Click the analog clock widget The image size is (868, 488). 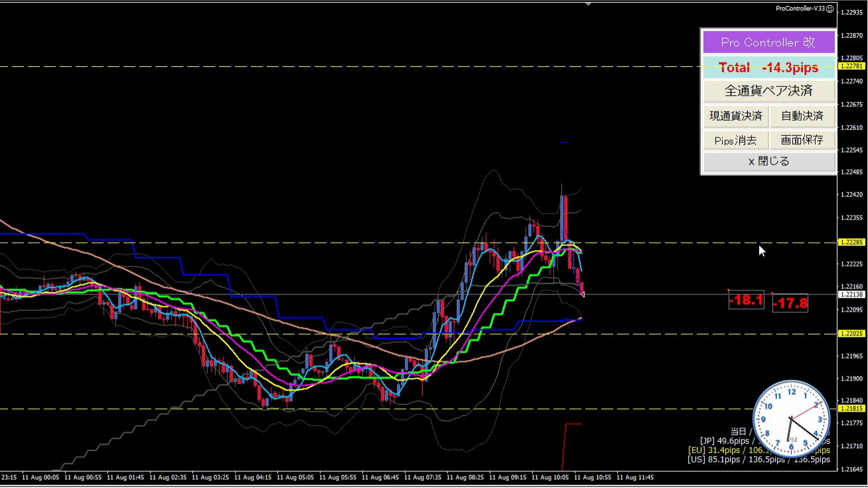[792, 418]
